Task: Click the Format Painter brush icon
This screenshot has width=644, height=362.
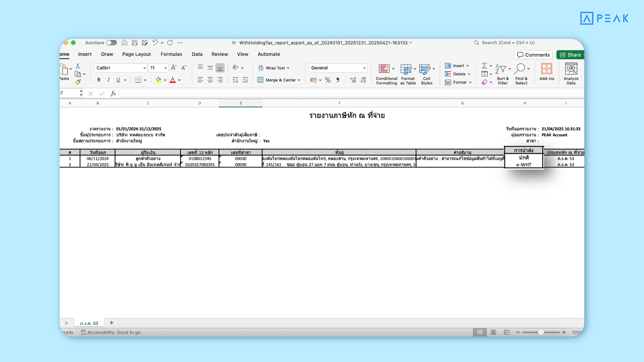Action: pos(78,82)
